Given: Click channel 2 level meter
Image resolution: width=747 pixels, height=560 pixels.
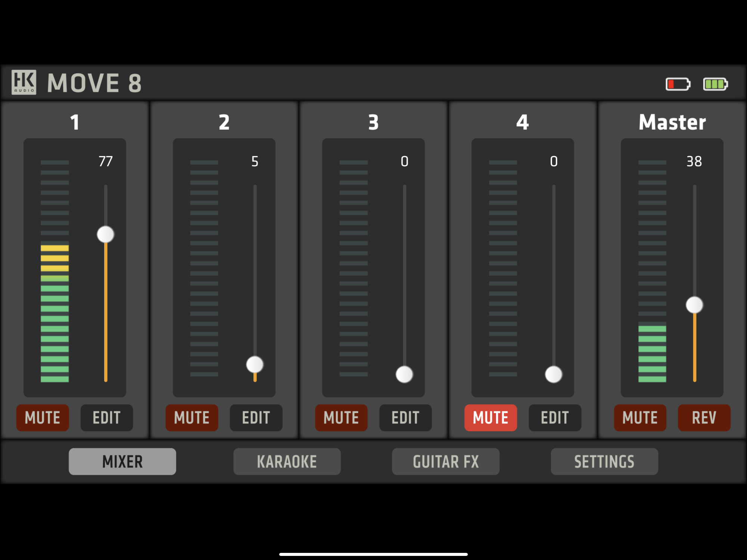Looking at the screenshot, I should 204,268.
